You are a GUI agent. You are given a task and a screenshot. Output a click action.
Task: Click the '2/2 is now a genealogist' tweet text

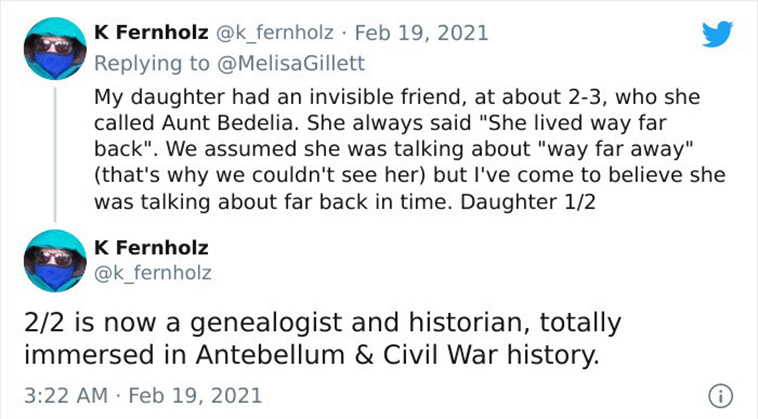322,339
